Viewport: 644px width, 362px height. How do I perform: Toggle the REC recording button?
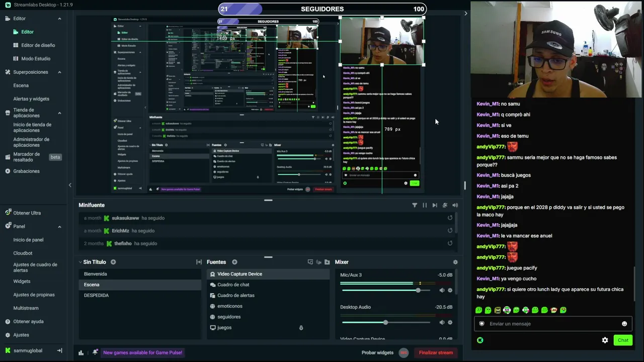404,352
